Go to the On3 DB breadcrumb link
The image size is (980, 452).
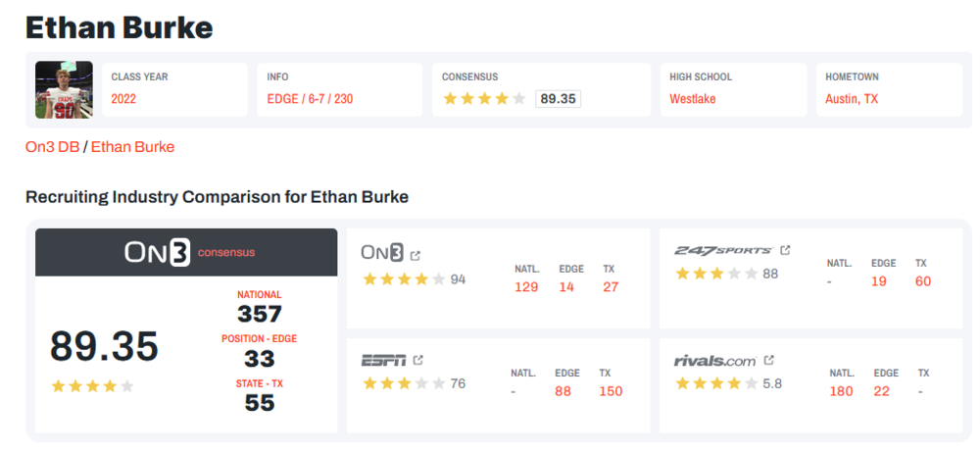[52, 147]
